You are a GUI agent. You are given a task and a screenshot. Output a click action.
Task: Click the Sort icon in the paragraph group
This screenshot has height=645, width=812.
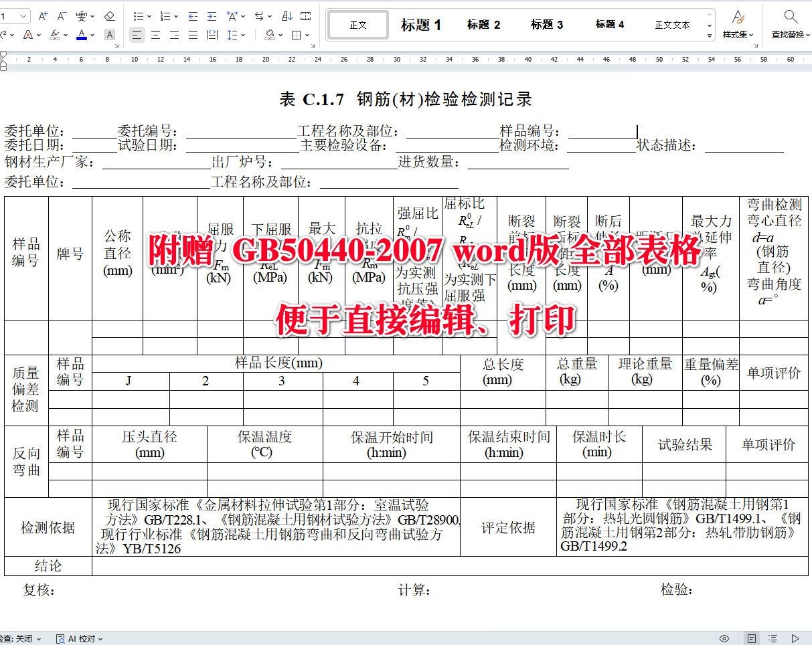point(288,15)
